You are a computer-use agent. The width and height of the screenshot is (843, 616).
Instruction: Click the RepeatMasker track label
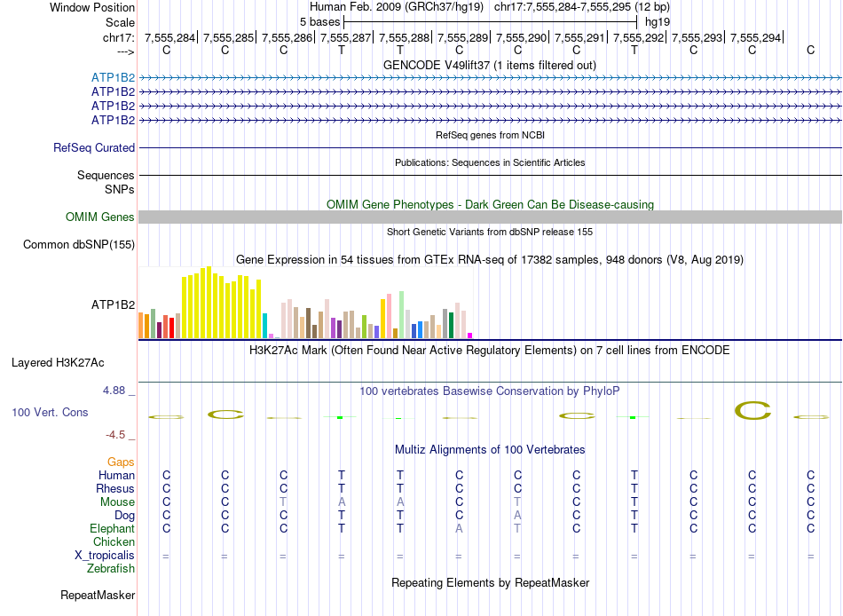pos(98,595)
